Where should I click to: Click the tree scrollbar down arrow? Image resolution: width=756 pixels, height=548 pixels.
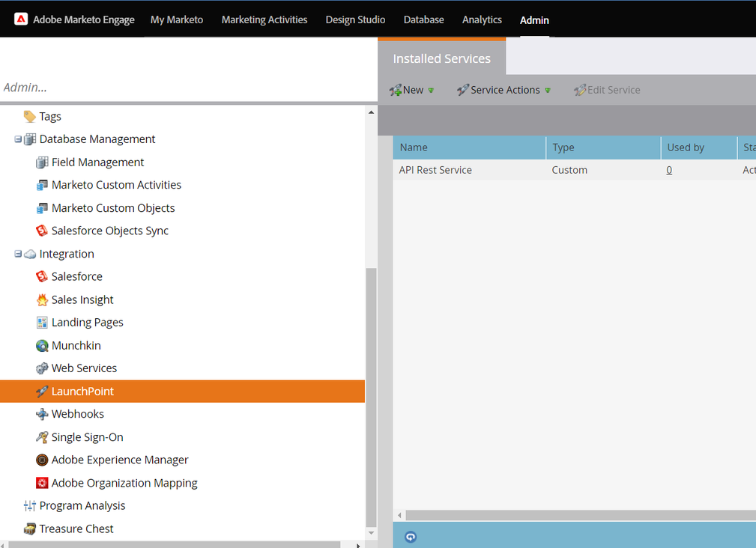click(x=371, y=533)
